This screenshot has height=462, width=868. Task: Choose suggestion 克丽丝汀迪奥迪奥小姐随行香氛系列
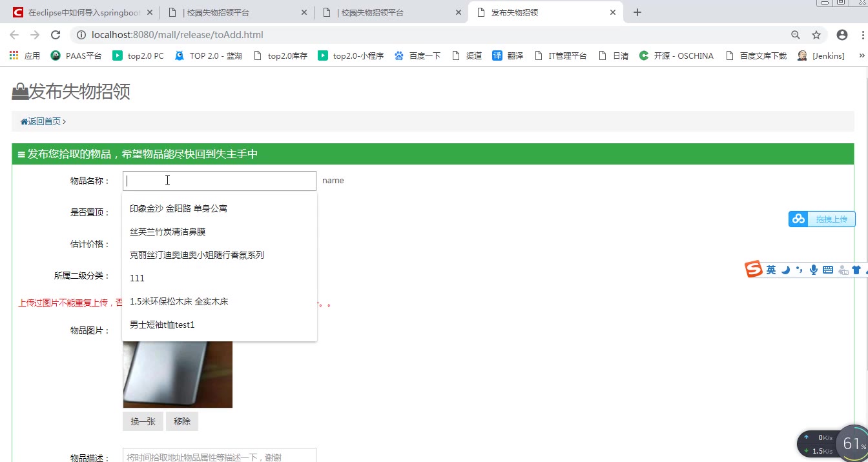click(220, 255)
